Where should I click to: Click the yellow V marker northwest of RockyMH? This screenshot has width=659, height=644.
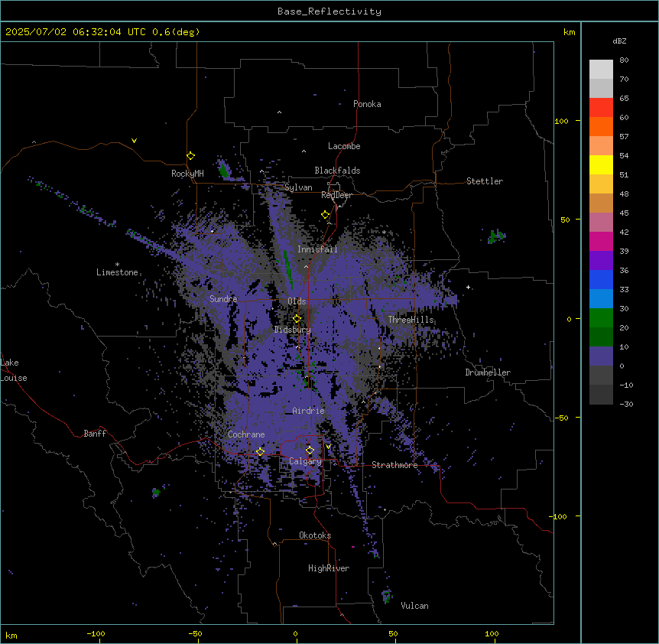134,141
